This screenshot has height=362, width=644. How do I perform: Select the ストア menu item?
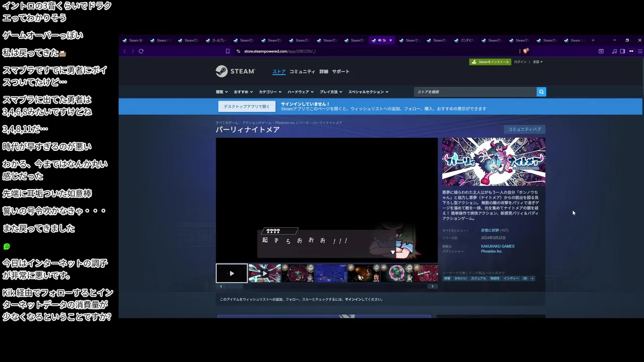pyautogui.click(x=279, y=71)
